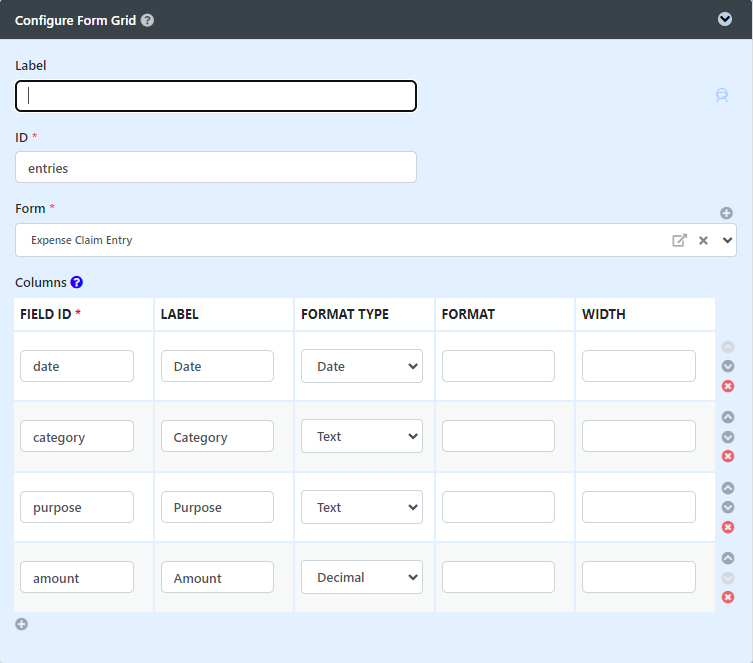Viewport: 753px width, 663px height.
Task: Click the help icon beside Configure Form Grid
Action: coord(148,20)
